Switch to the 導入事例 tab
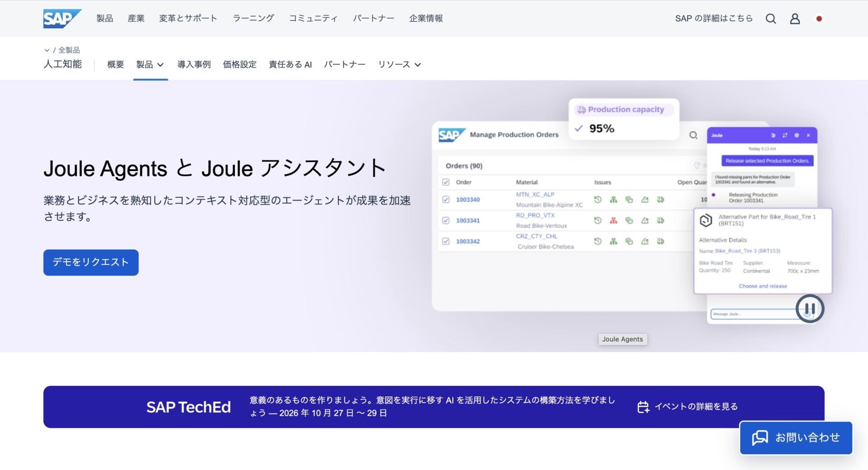The height and width of the screenshot is (470, 868). [194, 65]
